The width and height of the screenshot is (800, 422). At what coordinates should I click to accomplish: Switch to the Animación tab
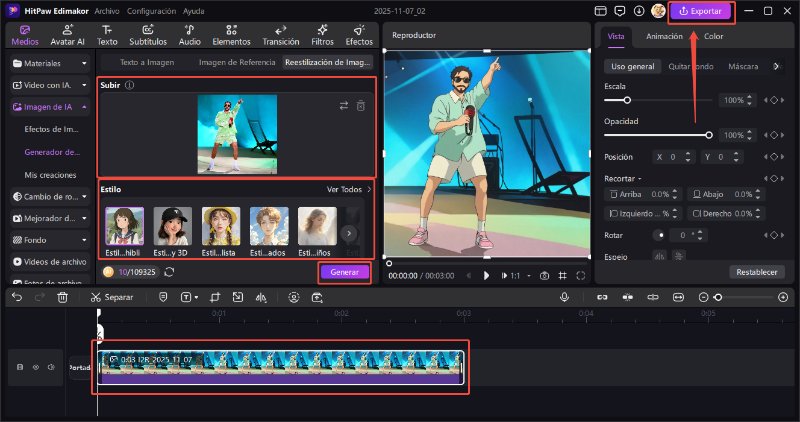tap(664, 36)
